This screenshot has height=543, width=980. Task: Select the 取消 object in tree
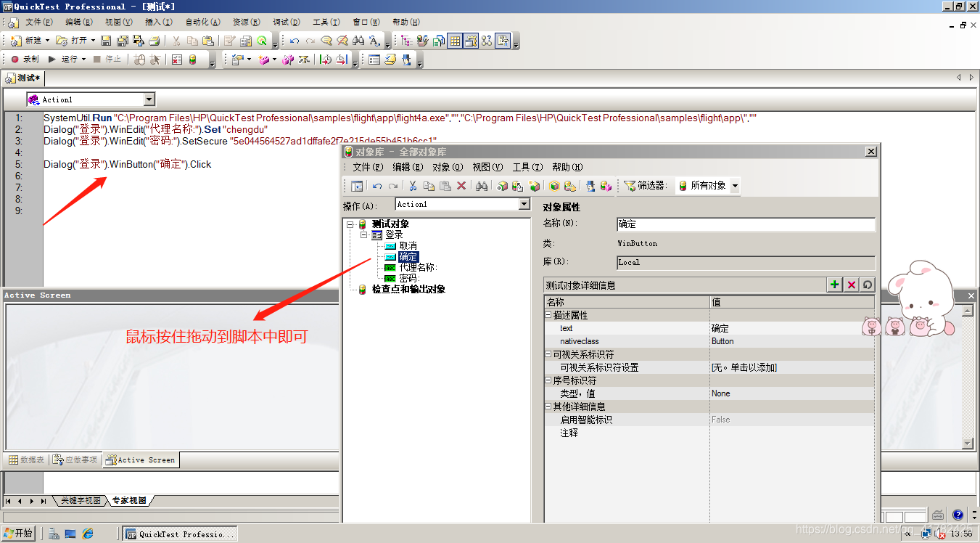(408, 246)
